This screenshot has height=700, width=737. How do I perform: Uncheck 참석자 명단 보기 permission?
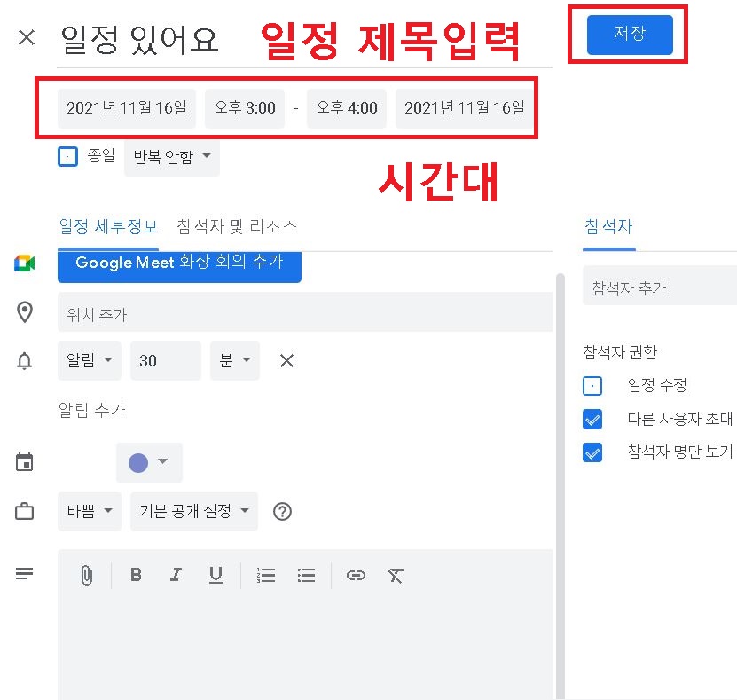point(592,452)
